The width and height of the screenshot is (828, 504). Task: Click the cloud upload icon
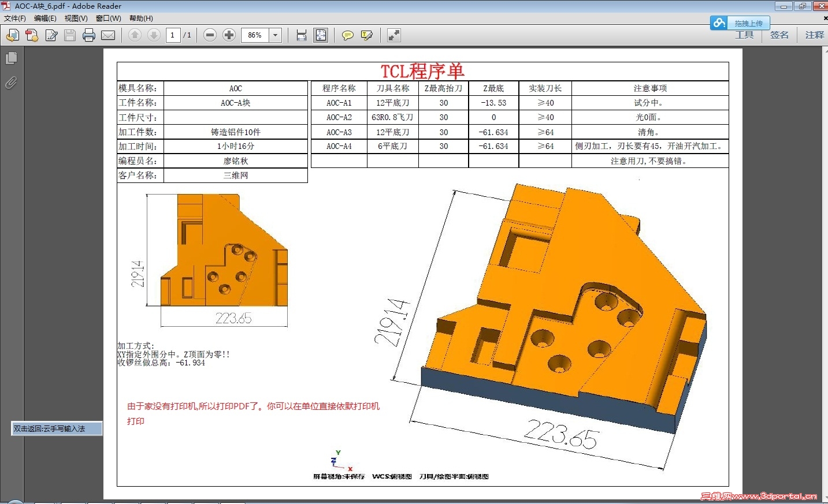point(719,23)
